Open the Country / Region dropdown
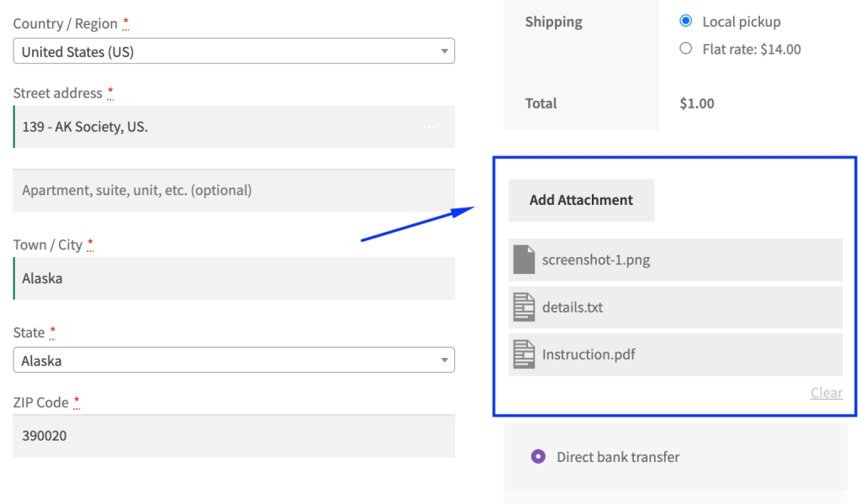The image size is (861, 504). [234, 51]
